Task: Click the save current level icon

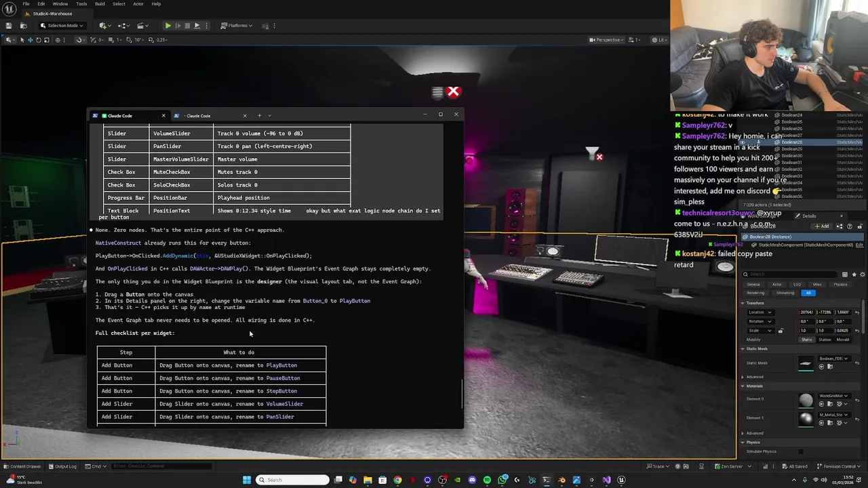Action: (8, 26)
